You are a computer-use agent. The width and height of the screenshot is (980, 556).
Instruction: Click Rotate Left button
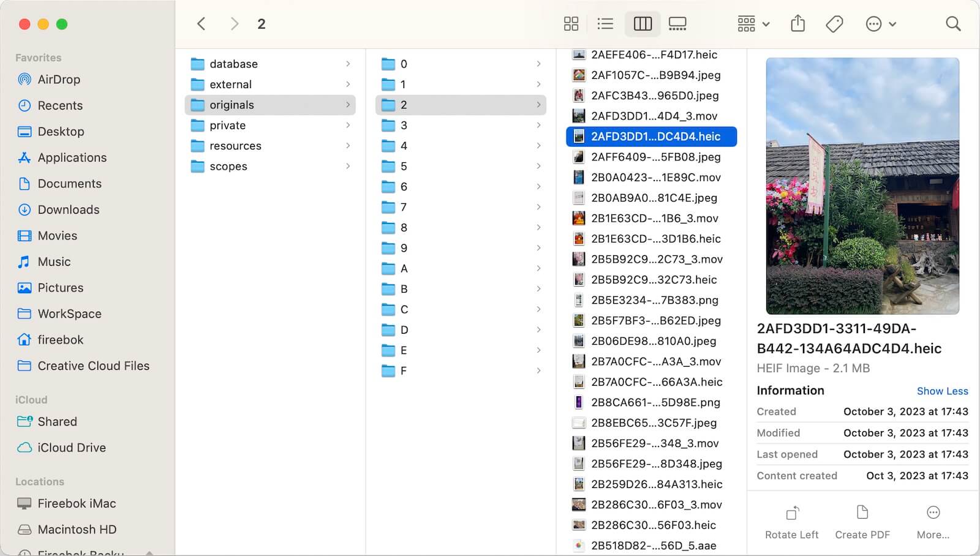791,522
